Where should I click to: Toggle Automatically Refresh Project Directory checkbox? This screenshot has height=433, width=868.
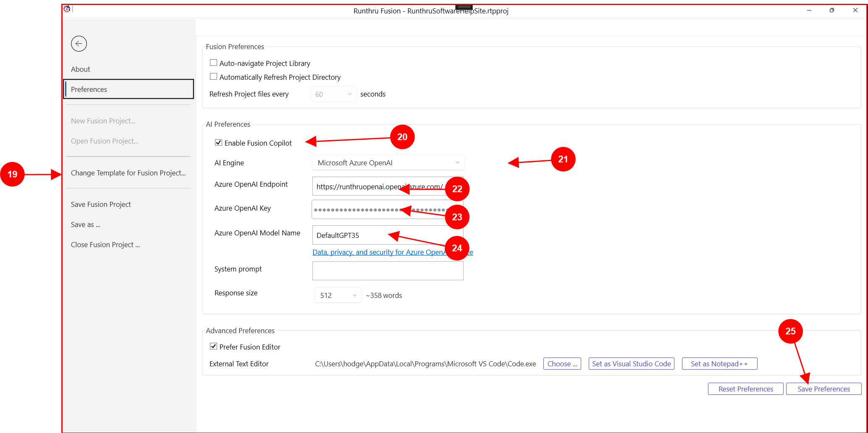click(x=214, y=77)
